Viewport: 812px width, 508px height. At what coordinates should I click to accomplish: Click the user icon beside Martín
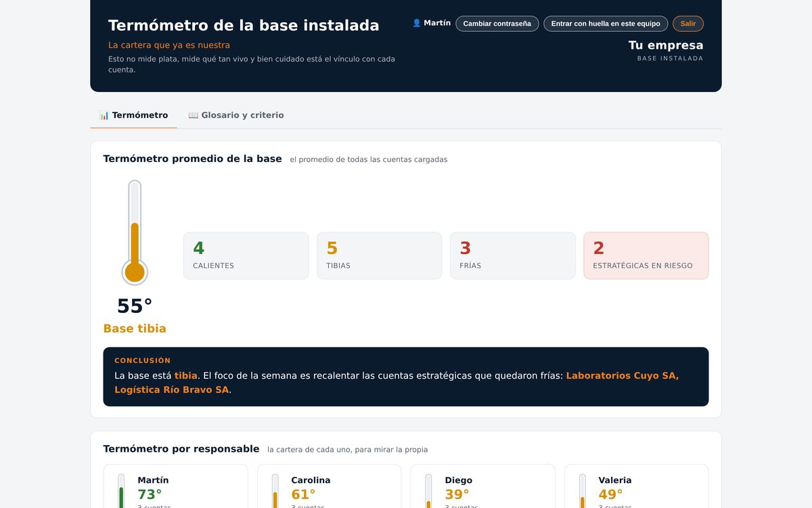417,23
